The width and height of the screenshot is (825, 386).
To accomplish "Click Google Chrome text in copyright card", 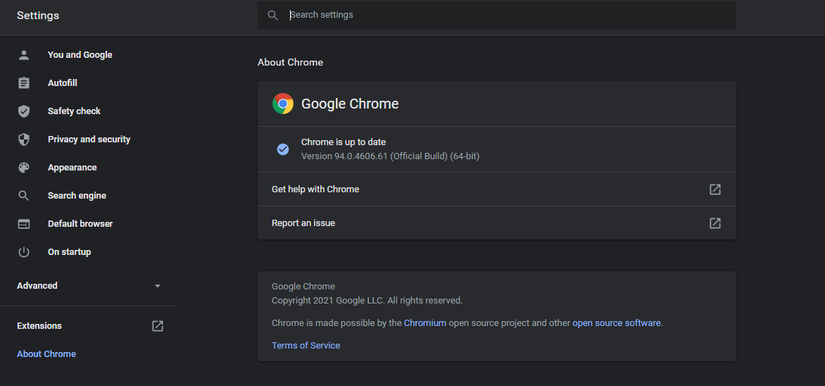I will tap(303, 287).
